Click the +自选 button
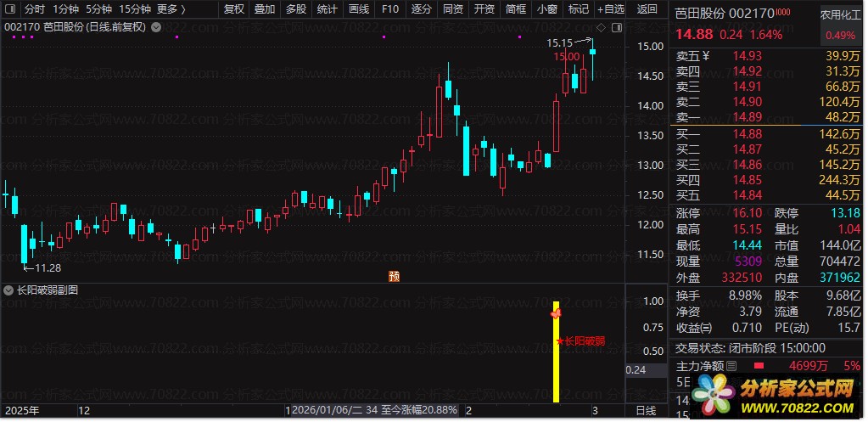 [x=610, y=8]
